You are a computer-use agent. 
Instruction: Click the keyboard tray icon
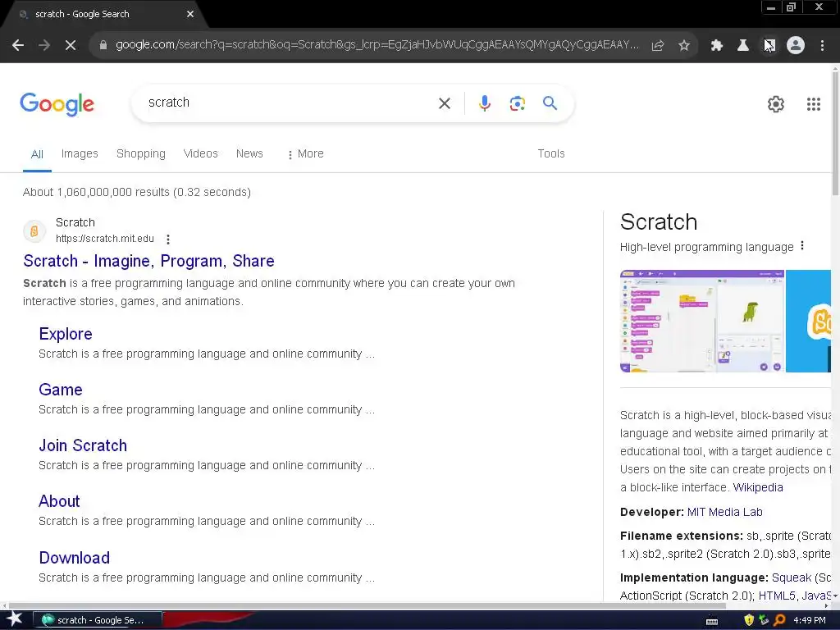click(x=712, y=621)
